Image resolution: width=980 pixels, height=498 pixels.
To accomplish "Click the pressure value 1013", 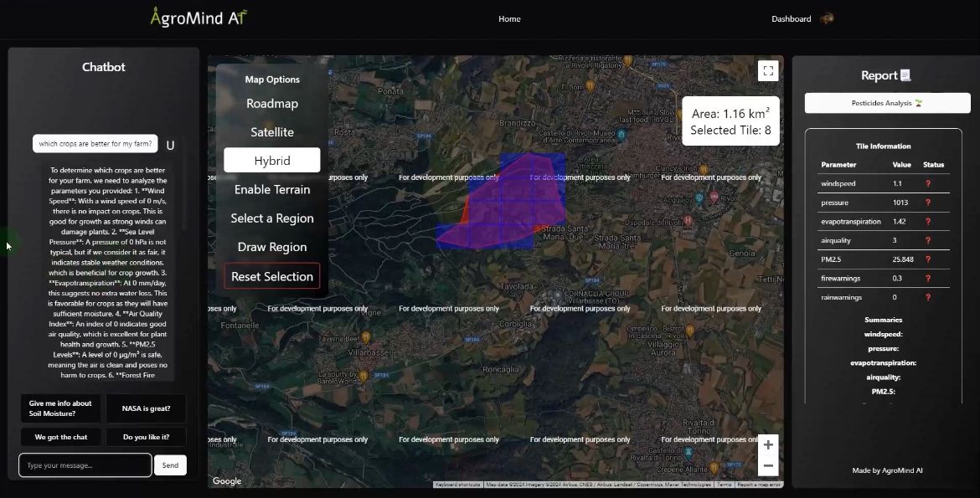I will (900, 203).
